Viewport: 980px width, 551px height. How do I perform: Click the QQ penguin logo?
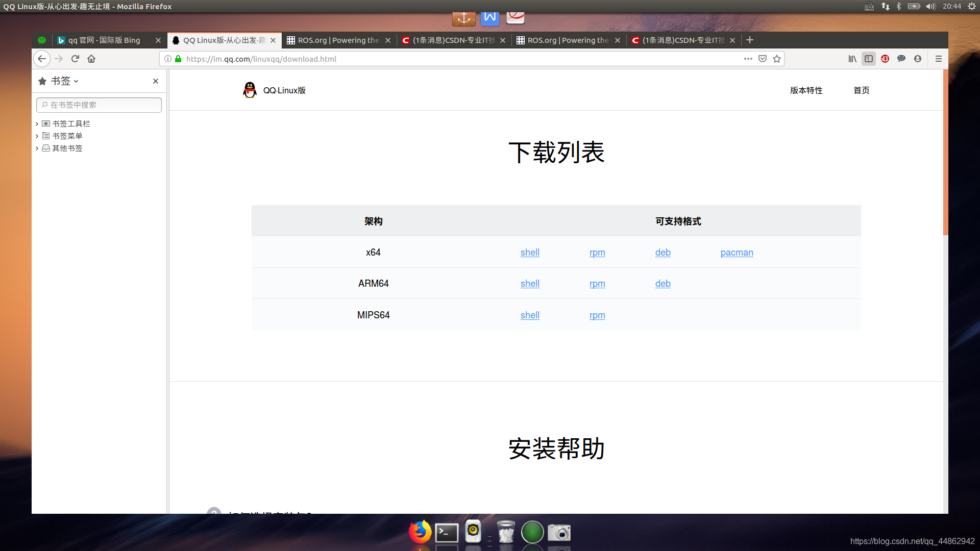click(250, 90)
